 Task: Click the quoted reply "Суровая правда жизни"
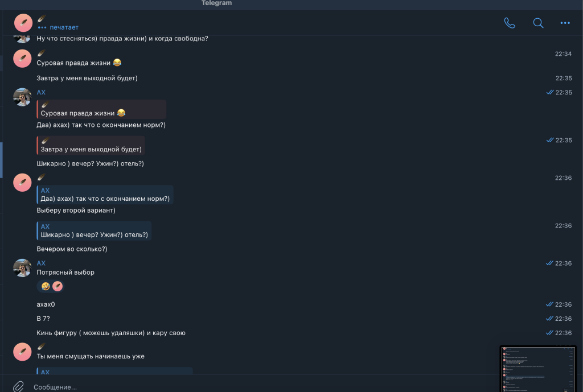[101, 109]
